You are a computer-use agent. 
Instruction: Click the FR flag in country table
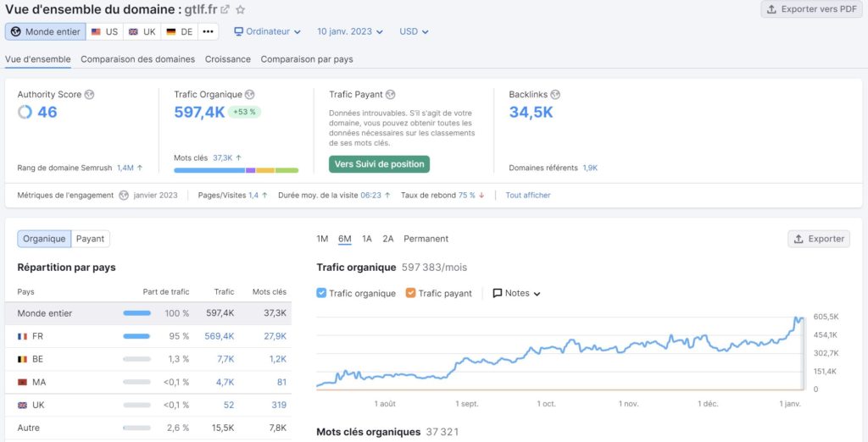(x=22, y=336)
